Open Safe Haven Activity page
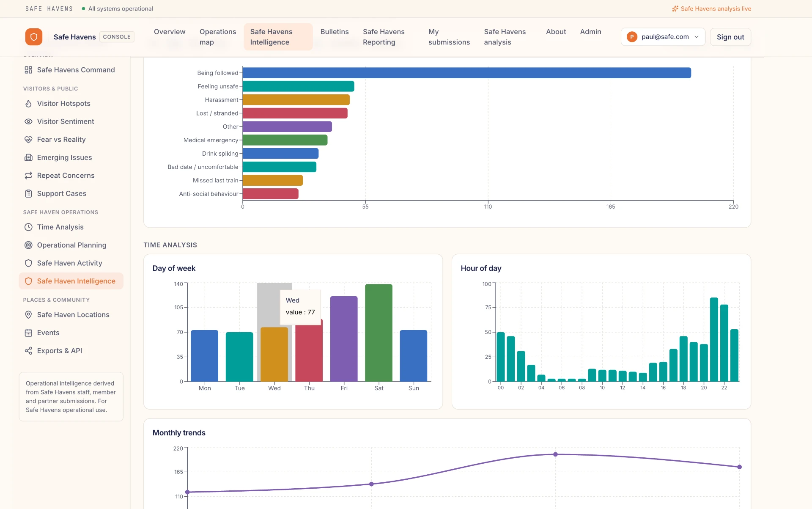This screenshot has width=812, height=509. point(71,263)
